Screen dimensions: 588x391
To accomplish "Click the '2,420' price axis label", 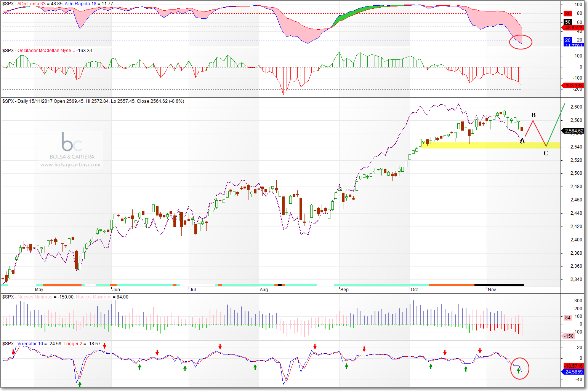I will [x=576, y=227].
